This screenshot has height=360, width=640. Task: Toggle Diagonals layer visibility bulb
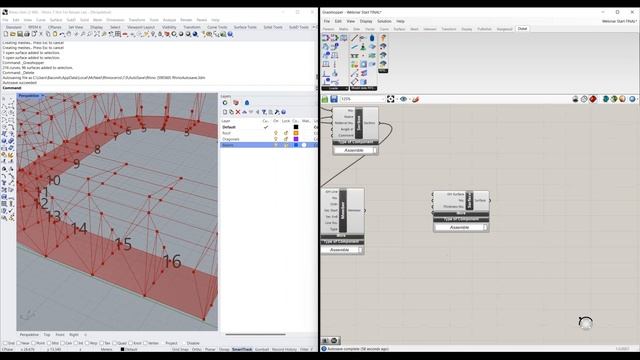pyautogui.click(x=276, y=139)
